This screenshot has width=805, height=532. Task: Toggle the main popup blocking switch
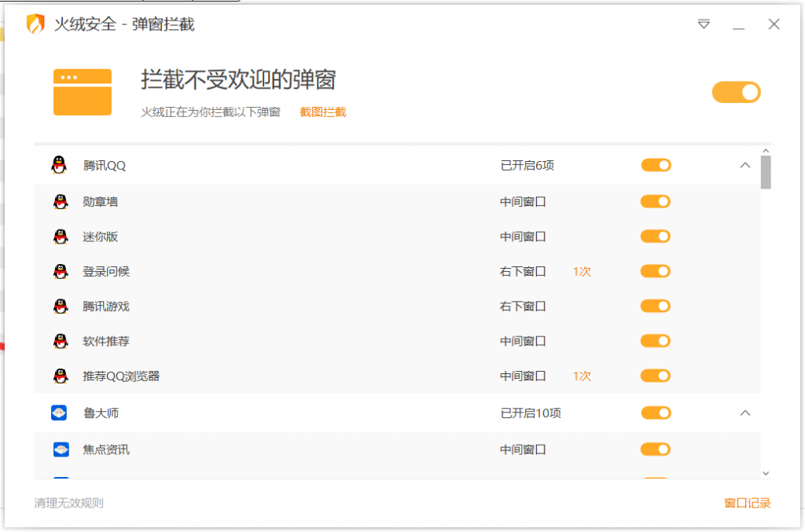[736, 93]
